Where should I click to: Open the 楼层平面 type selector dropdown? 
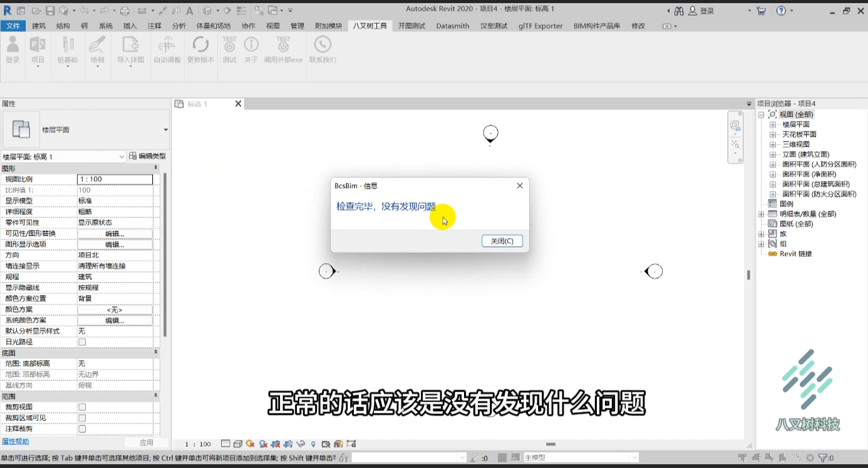pyautogui.click(x=165, y=130)
